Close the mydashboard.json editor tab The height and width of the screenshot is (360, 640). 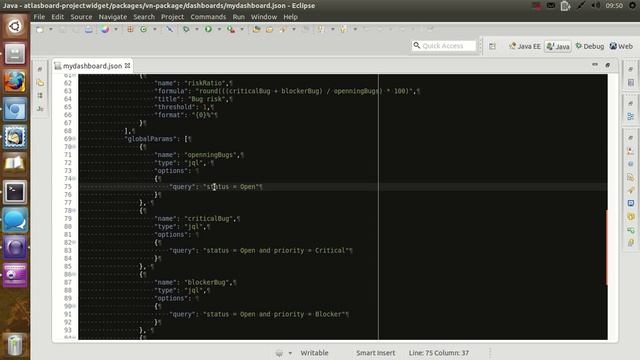click(128, 65)
